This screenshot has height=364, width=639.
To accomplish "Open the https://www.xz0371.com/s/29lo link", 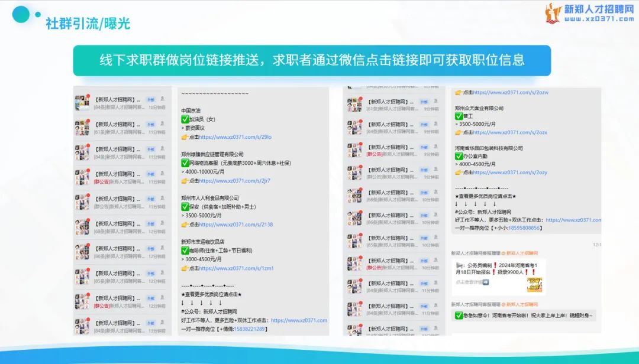I will click(235, 137).
